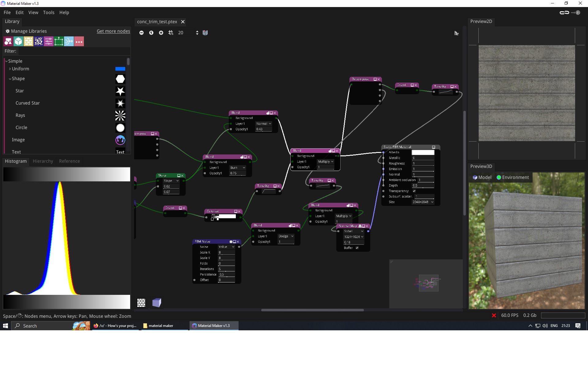This screenshot has width=588, height=371.
Task: Select the brick patterns library category
Action: tap(28, 41)
